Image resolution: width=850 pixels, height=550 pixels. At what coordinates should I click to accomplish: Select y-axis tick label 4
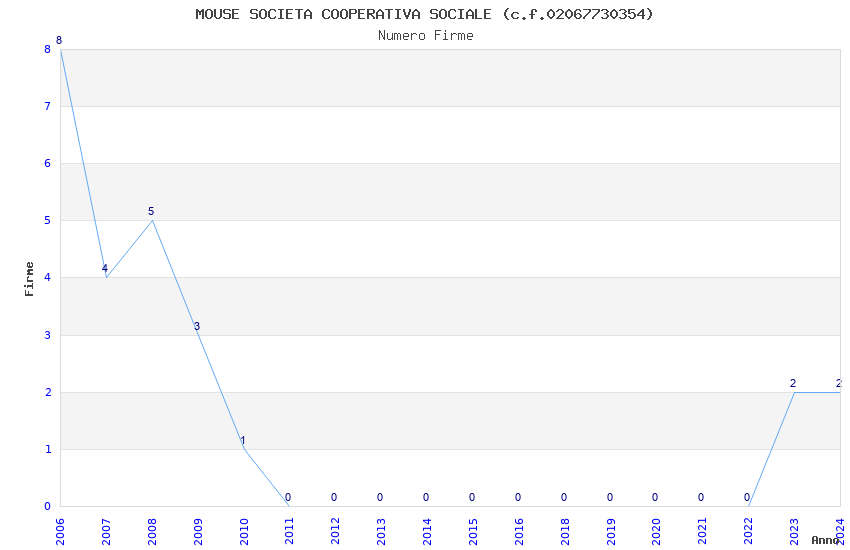(x=48, y=277)
